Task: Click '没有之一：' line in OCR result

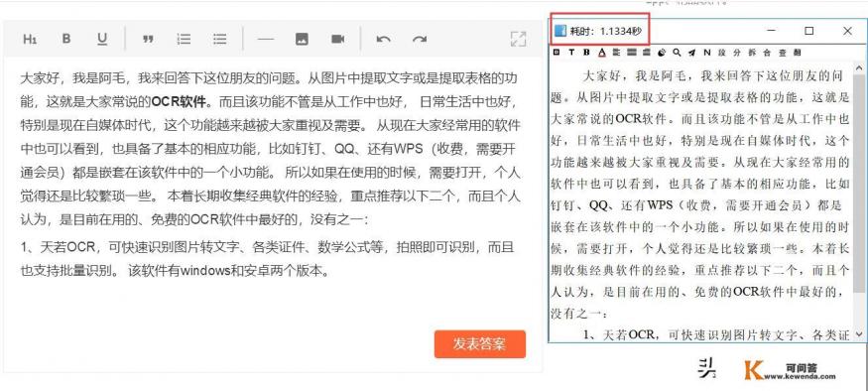Action: pyautogui.click(x=579, y=314)
